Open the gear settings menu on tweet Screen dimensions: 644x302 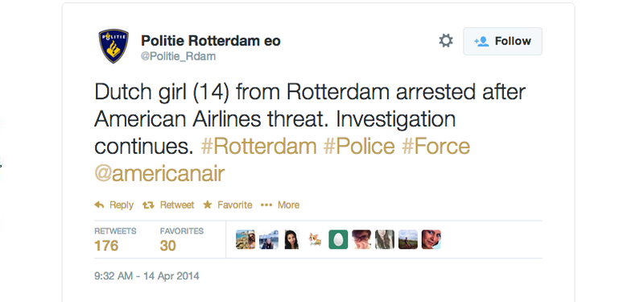pyautogui.click(x=446, y=41)
